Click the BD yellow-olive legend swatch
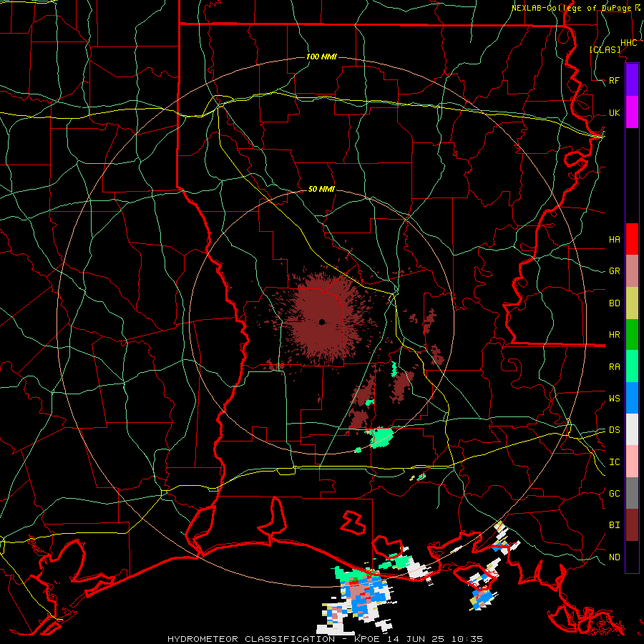This screenshot has height=644, width=644. pos(632,303)
